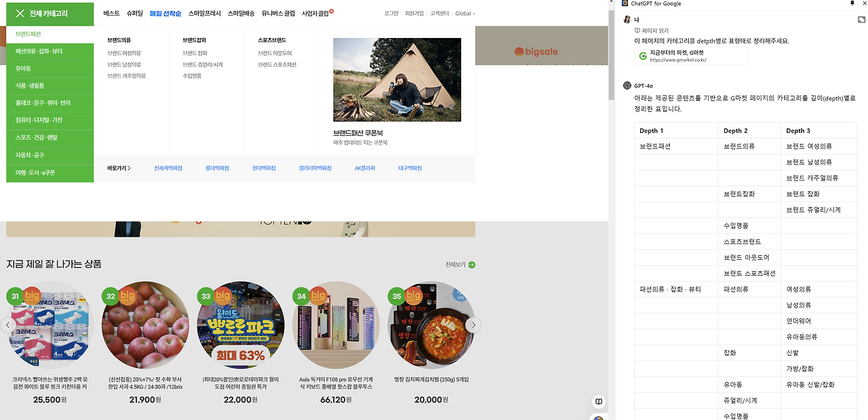Click rank badge 32 on apple product
This screenshot has height=420, width=868.
(111, 296)
